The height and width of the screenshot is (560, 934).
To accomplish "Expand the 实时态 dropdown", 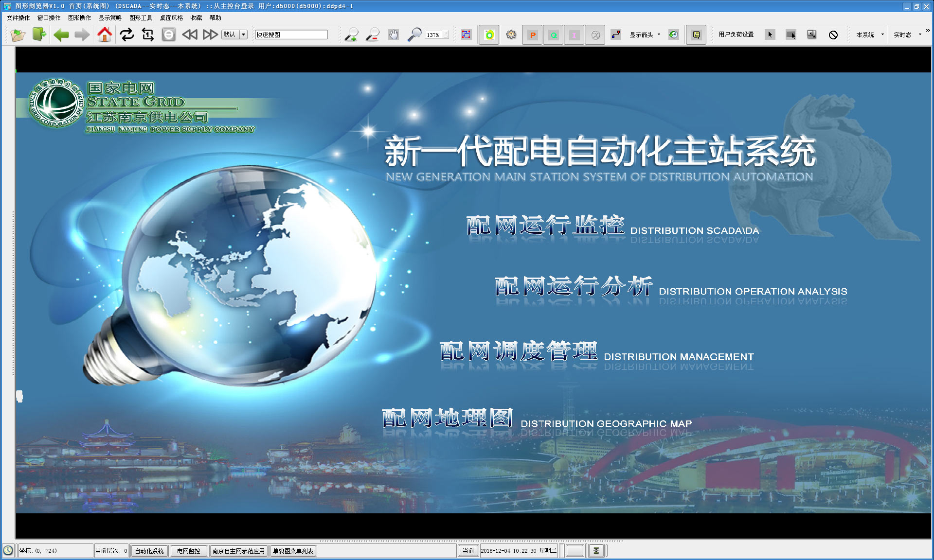I will pyautogui.click(x=920, y=35).
